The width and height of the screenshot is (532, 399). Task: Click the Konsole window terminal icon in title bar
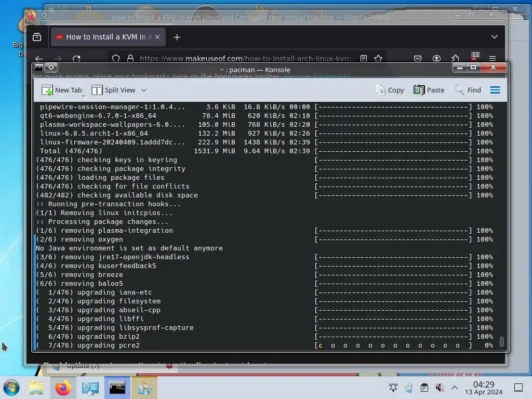(38, 67)
